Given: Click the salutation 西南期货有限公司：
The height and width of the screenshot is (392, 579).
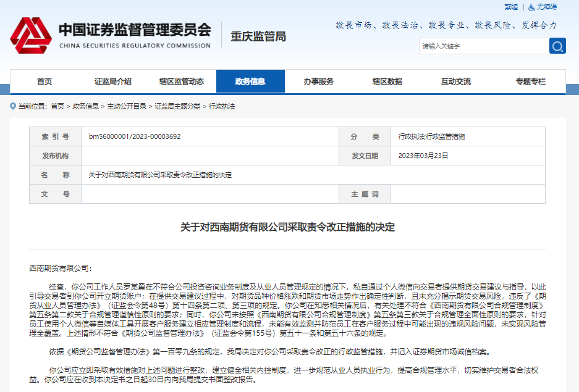Looking at the screenshot, I should tap(61, 268).
